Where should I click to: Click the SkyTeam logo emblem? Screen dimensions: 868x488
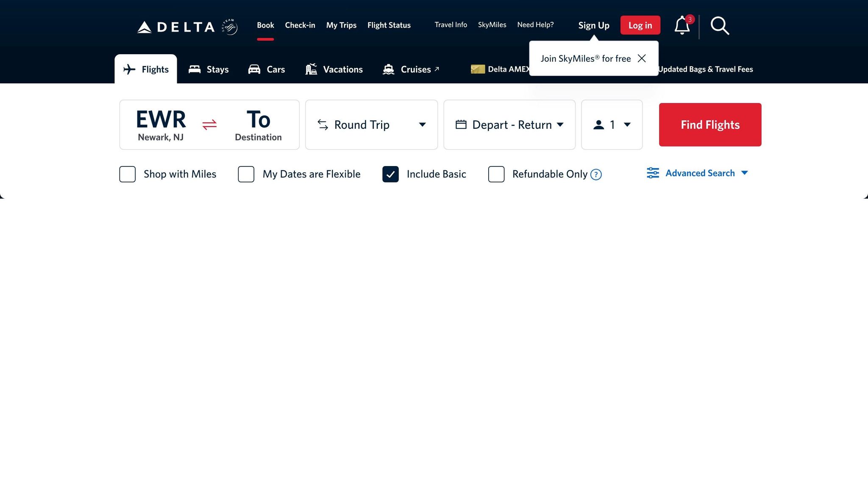coord(229,27)
